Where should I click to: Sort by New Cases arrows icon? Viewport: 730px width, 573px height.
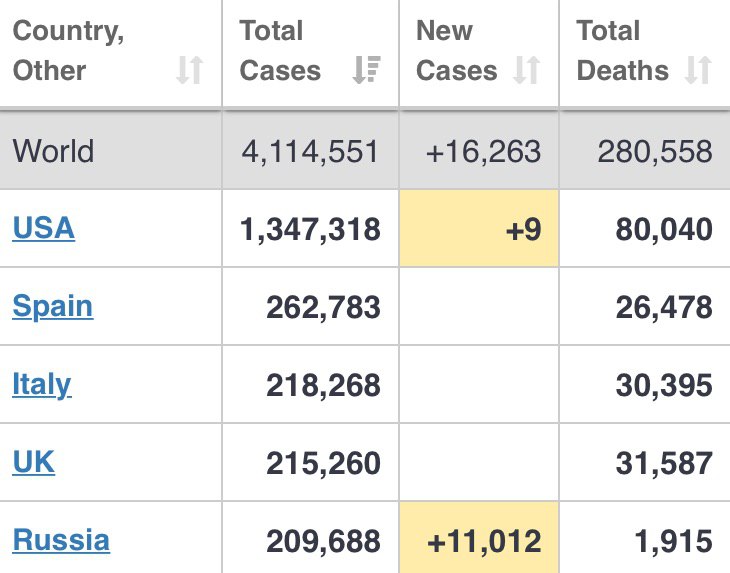tap(527, 70)
